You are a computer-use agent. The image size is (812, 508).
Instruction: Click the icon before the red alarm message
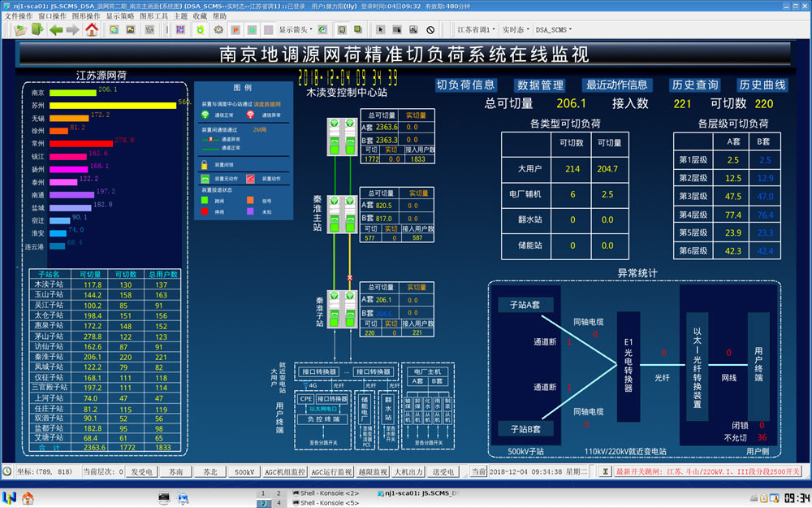605,471
